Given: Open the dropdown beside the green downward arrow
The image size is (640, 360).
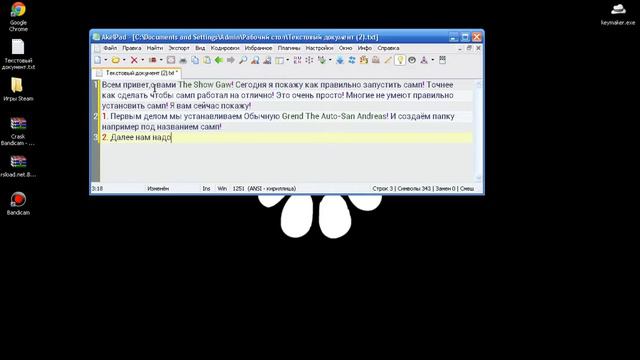Looking at the screenshot, I should (x=330, y=60).
